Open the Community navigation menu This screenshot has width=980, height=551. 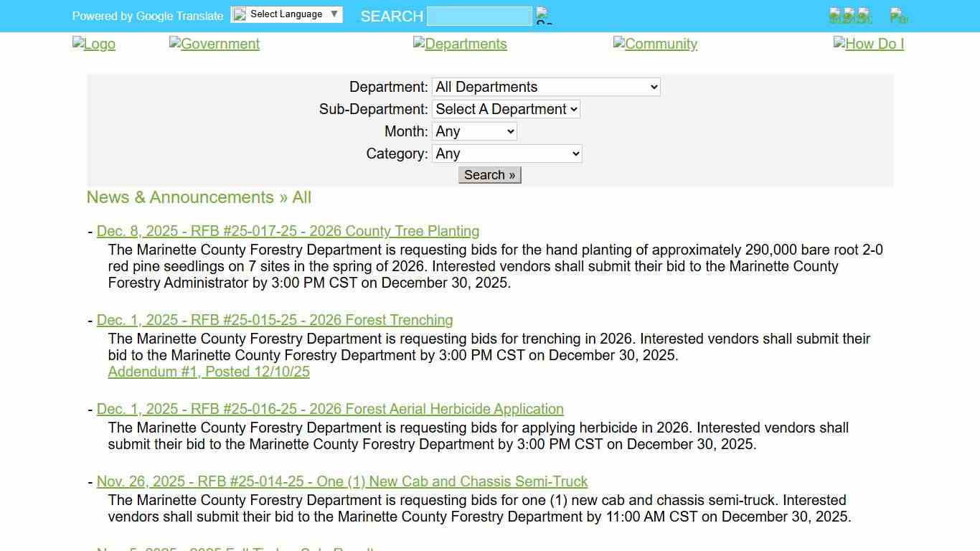point(655,44)
